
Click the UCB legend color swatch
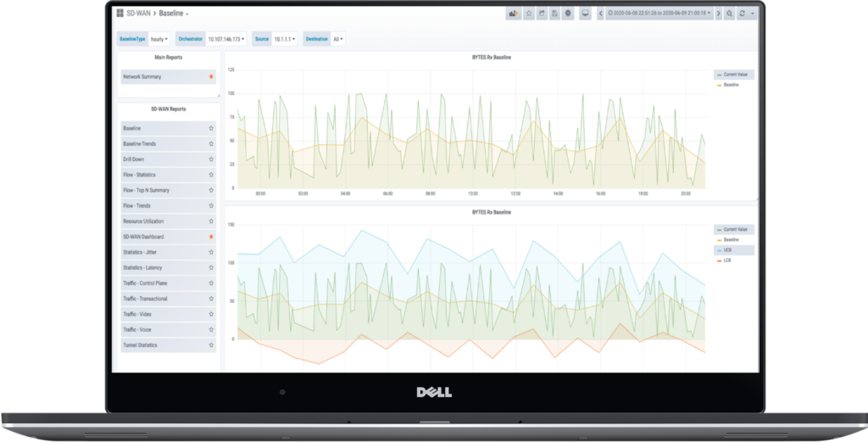tap(719, 250)
